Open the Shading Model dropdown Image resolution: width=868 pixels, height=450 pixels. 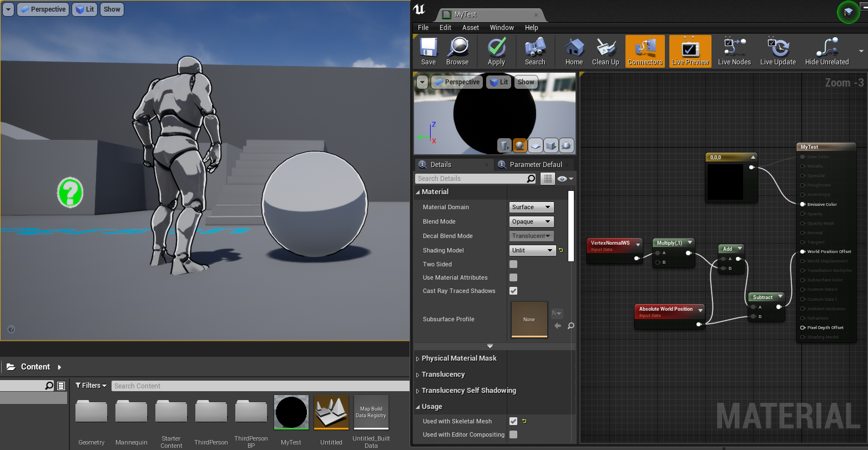coord(532,250)
